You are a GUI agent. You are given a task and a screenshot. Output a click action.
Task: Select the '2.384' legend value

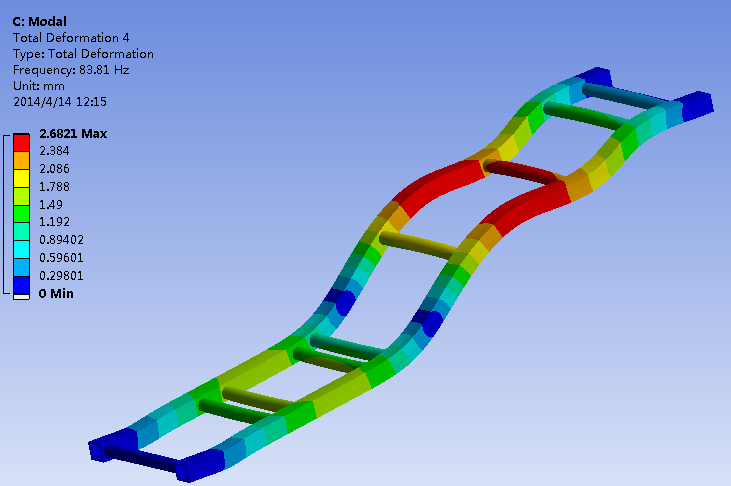[x=54, y=151]
